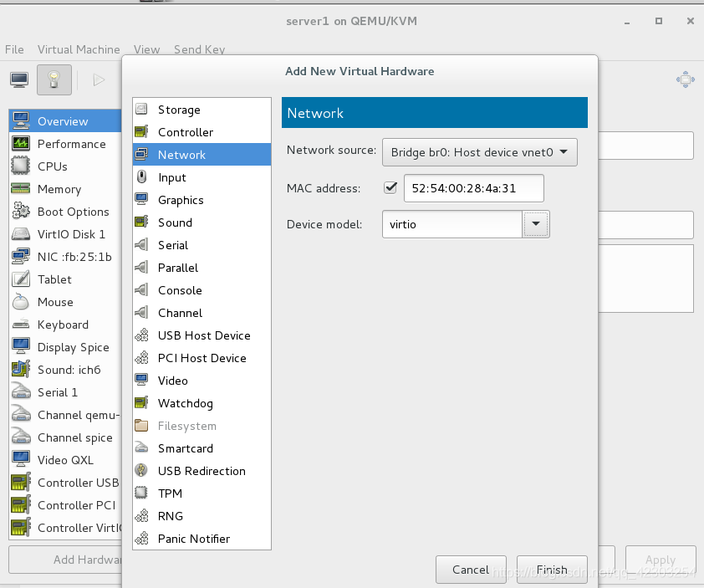
Task: Select Keyboard in server1 sidebar
Action: (65, 325)
